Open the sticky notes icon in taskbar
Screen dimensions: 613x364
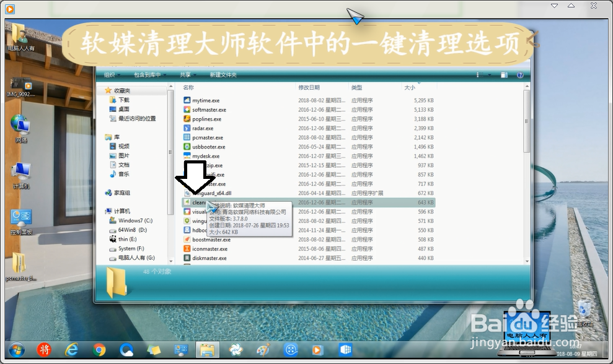(154, 350)
